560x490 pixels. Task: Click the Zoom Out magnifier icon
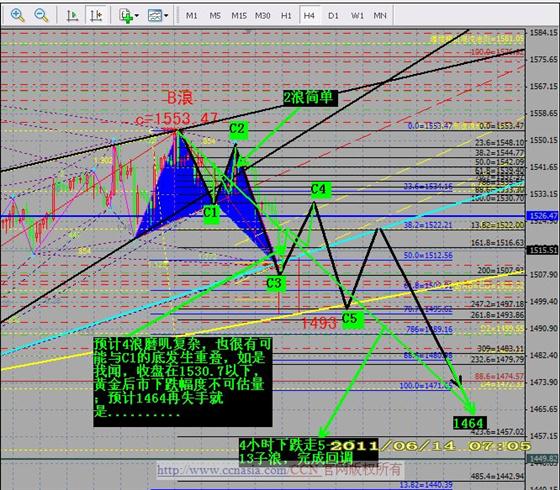pos(41,15)
